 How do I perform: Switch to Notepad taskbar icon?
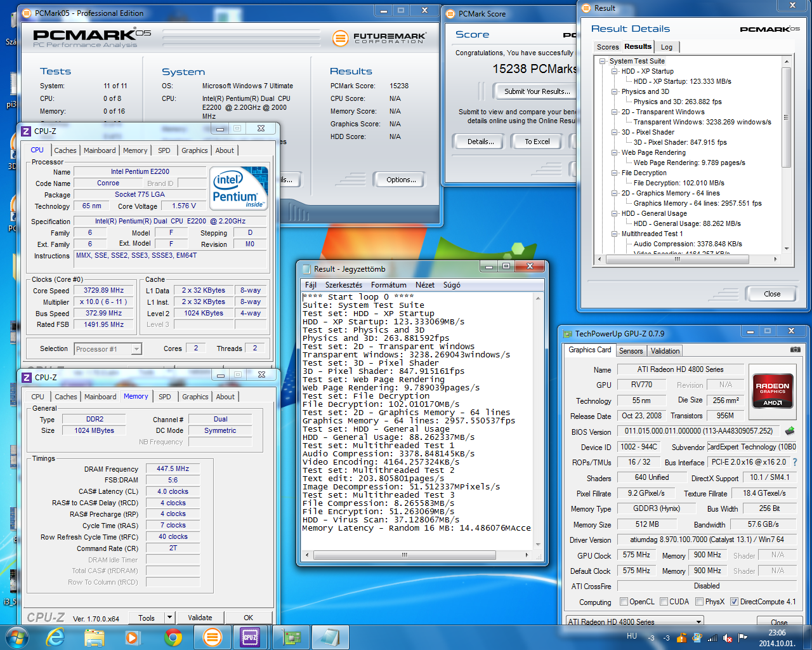point(331,637)
